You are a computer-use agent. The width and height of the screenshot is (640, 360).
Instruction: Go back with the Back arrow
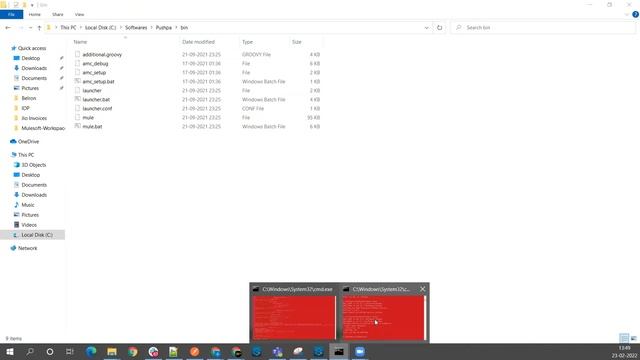coord(8,28)
